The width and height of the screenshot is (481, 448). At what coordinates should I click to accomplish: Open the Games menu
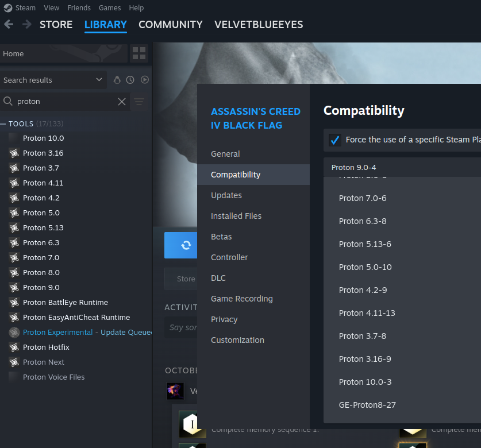(110, 7)
